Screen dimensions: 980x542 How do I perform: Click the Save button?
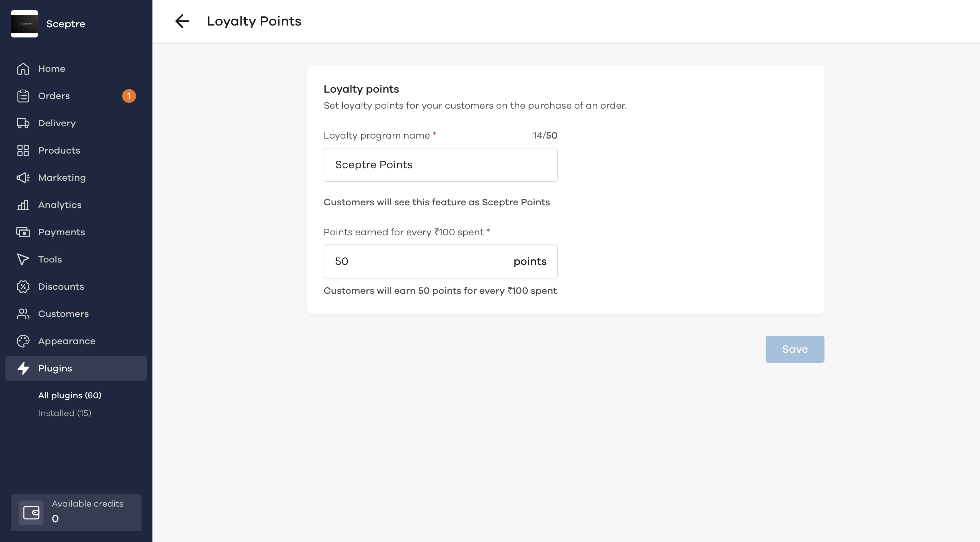coord(795,349)
